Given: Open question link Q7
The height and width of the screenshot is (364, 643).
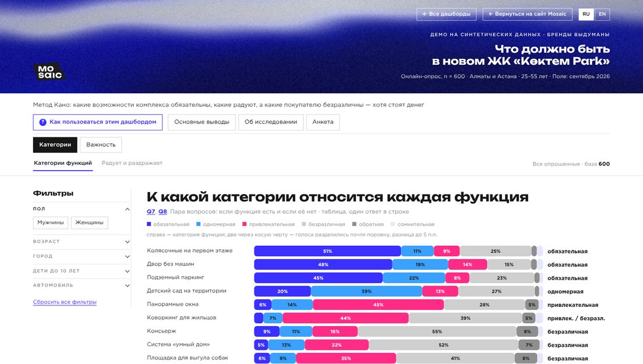Looking at the screenshot, I should point(151,212).
